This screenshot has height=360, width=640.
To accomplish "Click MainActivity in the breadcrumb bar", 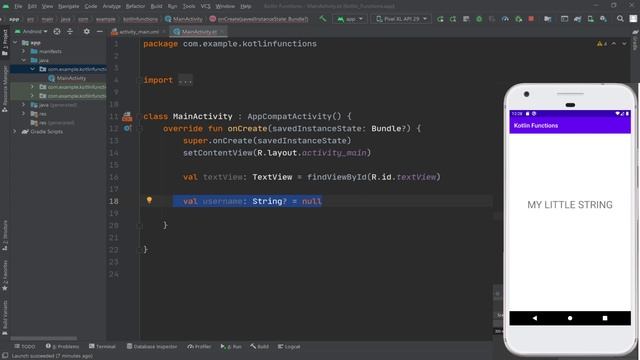I will 184,19.
